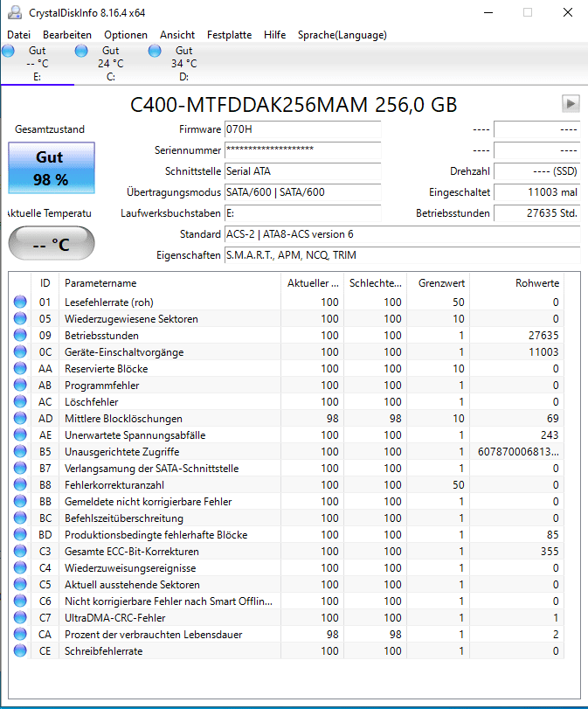The height and width of the screenshot is (709, 588).
Task: Click the Eingeschaltet 11003 mal field
Action: [x=537, y=192]
